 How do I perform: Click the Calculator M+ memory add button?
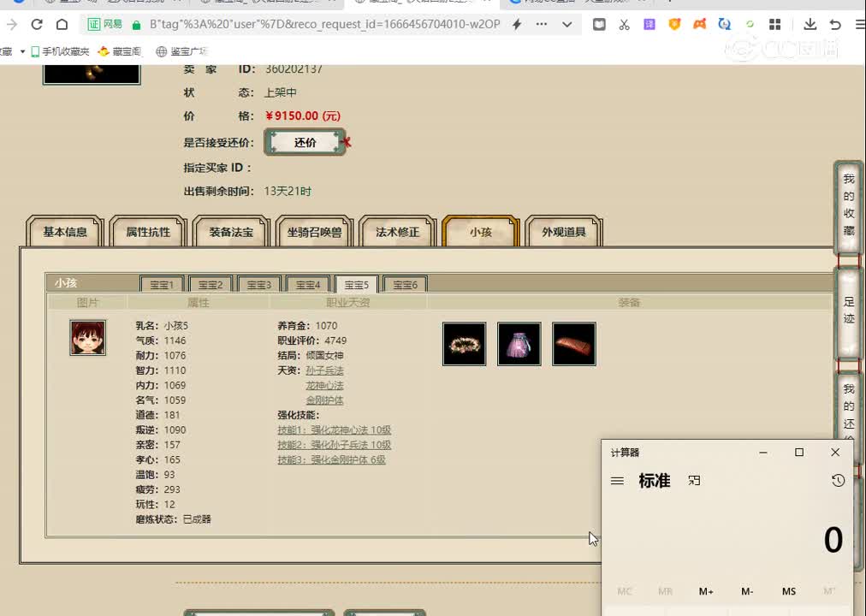pyautogui.click(x=706, y=591)
